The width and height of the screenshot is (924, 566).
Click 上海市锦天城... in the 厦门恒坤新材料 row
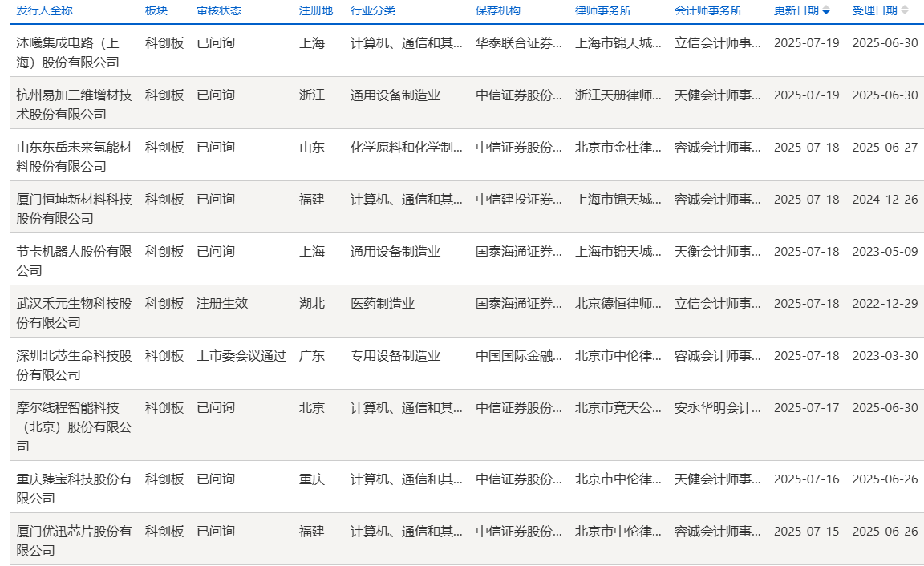618,199
